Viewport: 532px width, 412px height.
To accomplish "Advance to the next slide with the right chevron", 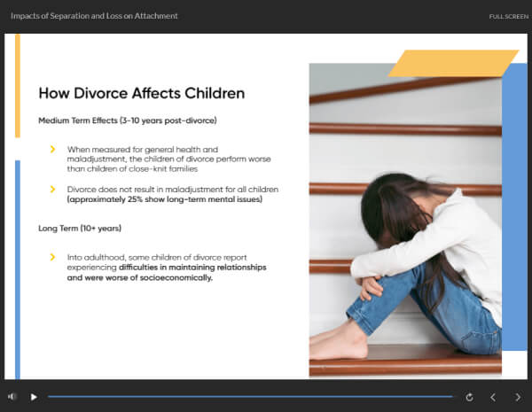I will click(518, 397).
